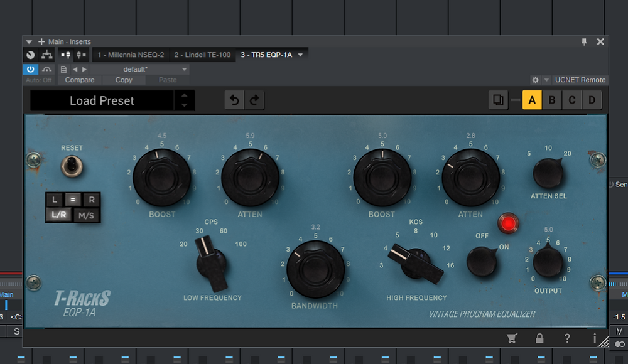Image resolution: width=628 pixels, height=364 pixels.
Task: Click the high frequency ATTEN knob
Action: click(470, 178)
